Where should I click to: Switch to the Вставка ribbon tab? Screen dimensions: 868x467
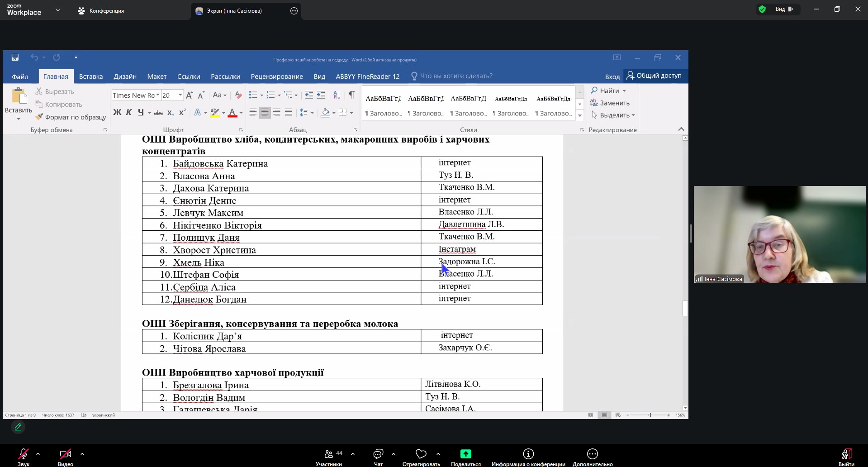(x=91, y=76)
